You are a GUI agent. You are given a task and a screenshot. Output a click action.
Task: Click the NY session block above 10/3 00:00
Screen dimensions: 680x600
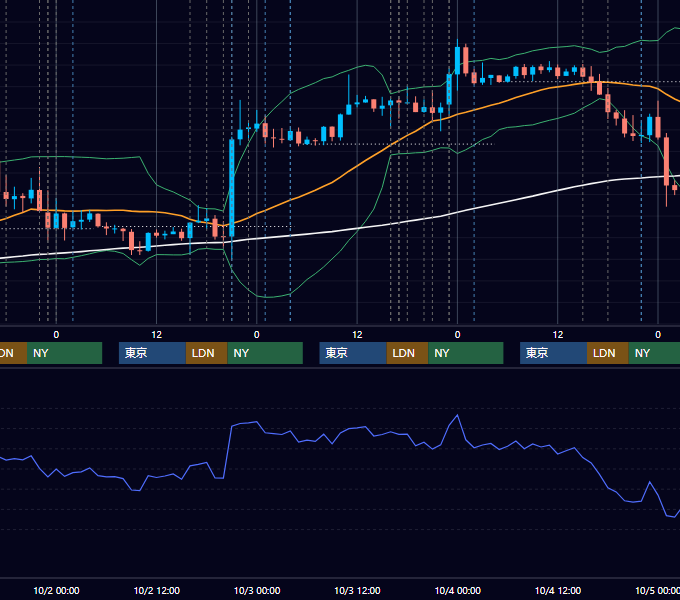click(265, 353)
